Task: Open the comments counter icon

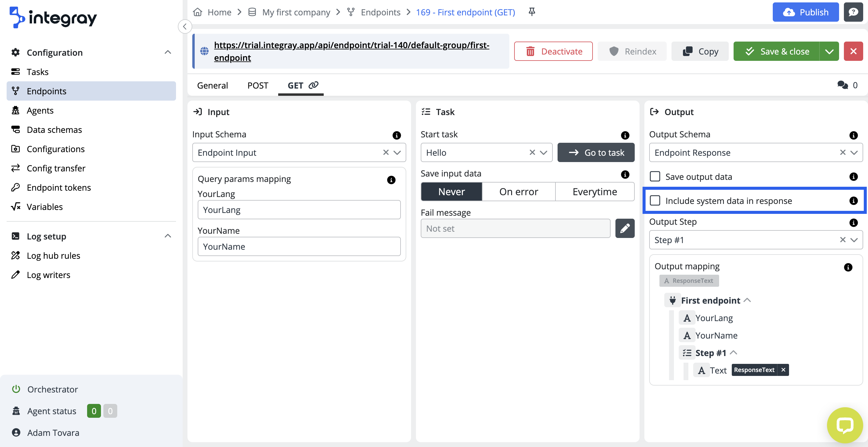Action: pos(842,85)
